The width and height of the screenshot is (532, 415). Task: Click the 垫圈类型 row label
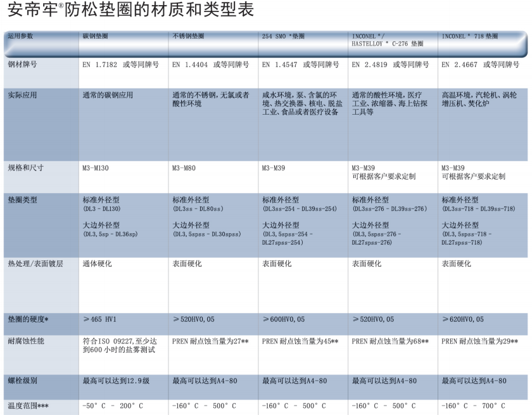click(x=22, y=200)
